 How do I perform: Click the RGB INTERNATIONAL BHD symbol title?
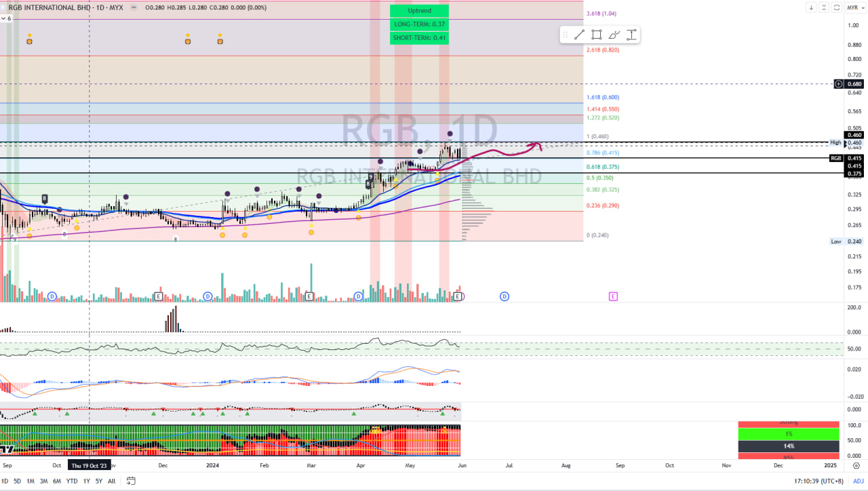[x=50, y=7]
